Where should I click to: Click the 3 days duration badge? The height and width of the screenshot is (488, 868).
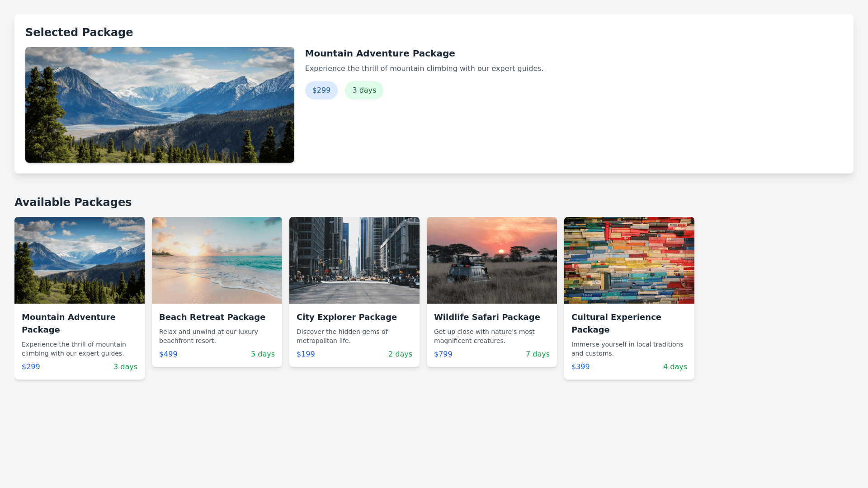[x=364, y=90]
